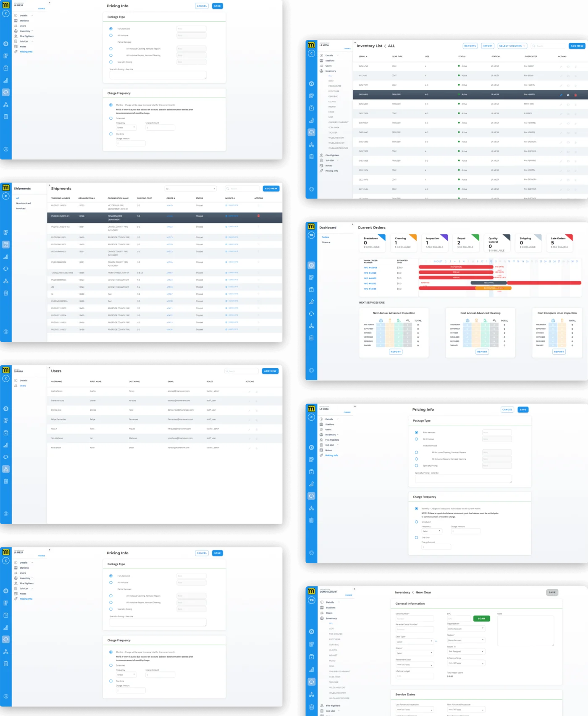Open SELECT COLUMNS dropdown on Inventory List

point(512,46)
